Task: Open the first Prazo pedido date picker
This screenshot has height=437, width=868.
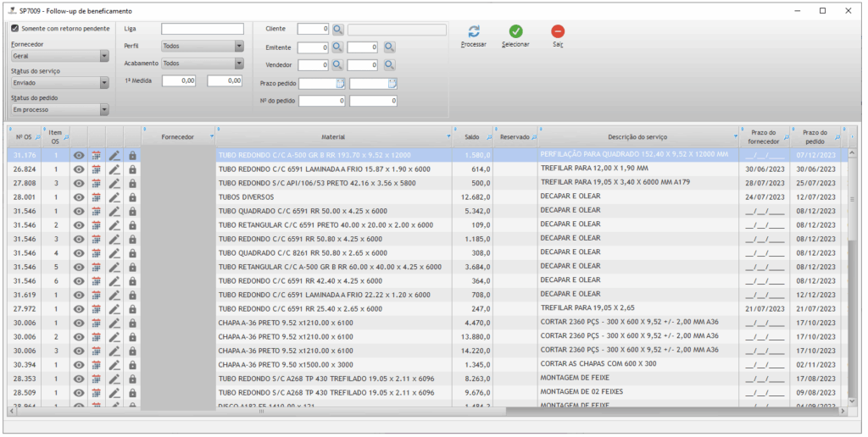Action: pyautogui.click(x=340, y=83)
